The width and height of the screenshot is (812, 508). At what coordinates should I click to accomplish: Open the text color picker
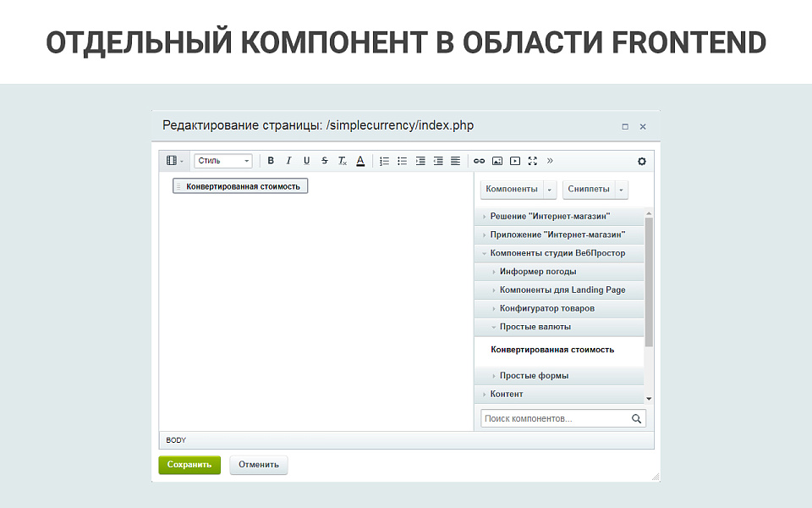click(360, 161)
